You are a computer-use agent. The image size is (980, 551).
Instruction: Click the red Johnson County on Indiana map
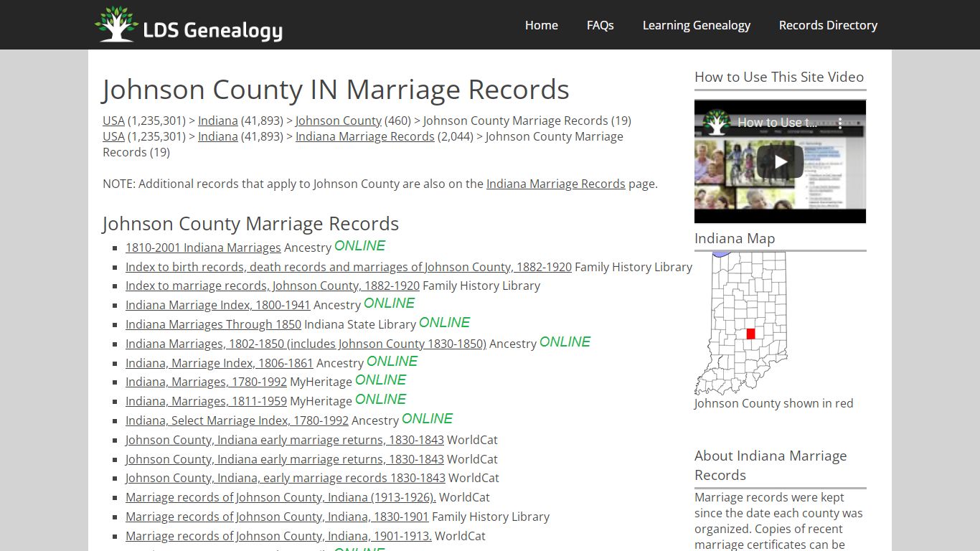coord(750,334)
